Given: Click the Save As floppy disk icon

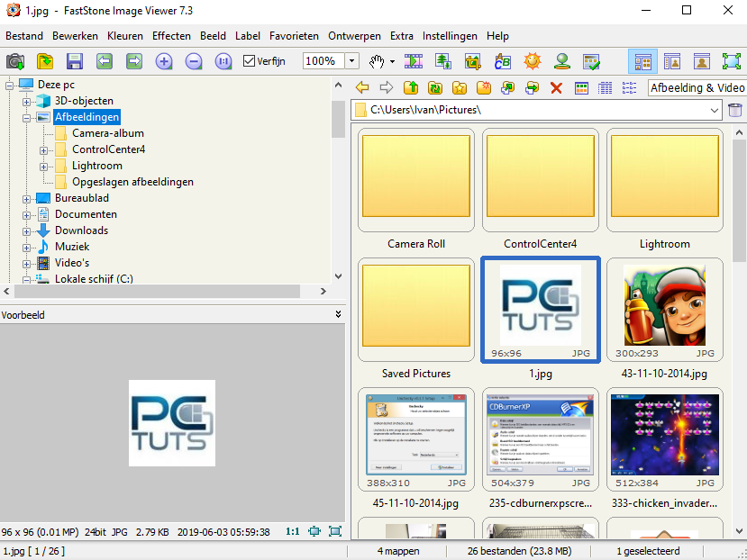Looking at the screenshot, I should click(x=75, y=61).
